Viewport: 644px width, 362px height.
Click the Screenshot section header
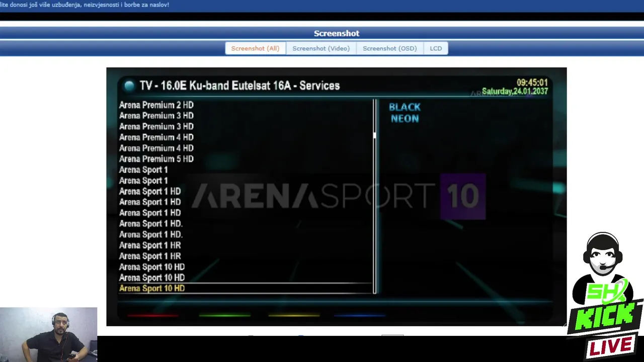pos(337,33)
